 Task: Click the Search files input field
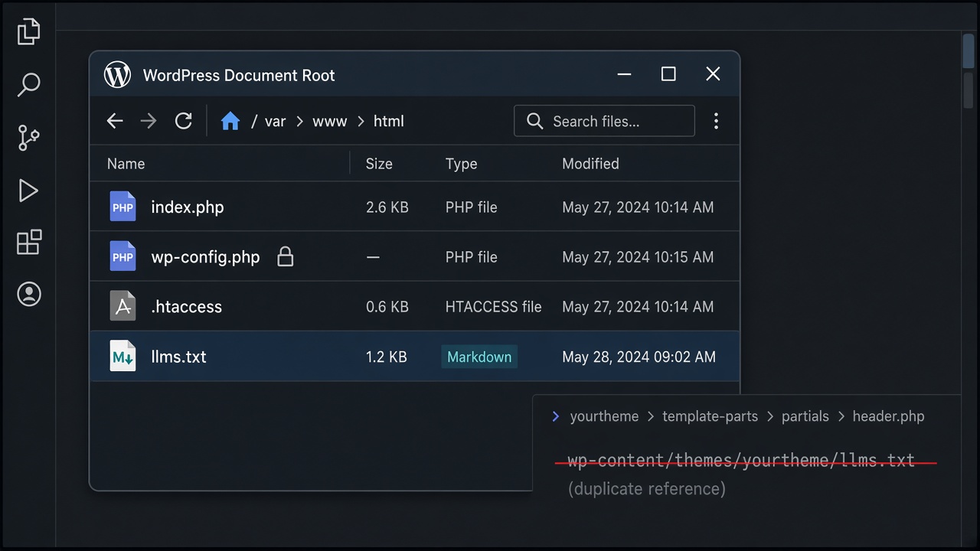[x=604, y=121]
